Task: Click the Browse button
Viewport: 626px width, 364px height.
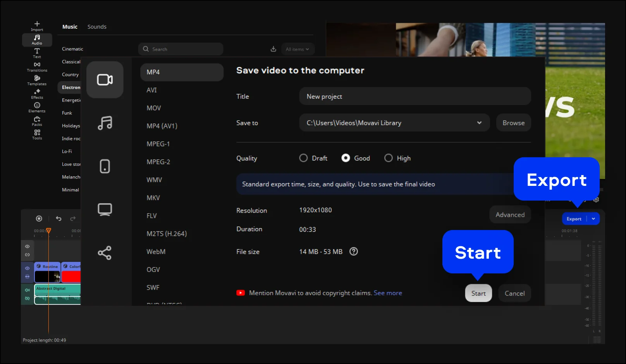Action: pyautogui.click(x=513, y=123)
